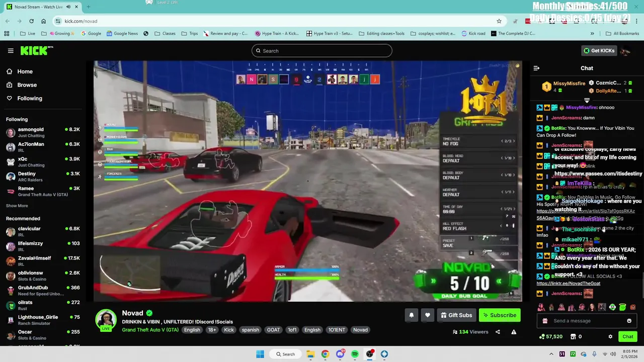Open the Editing classes+Tools bookmark folder

[382, 34]
